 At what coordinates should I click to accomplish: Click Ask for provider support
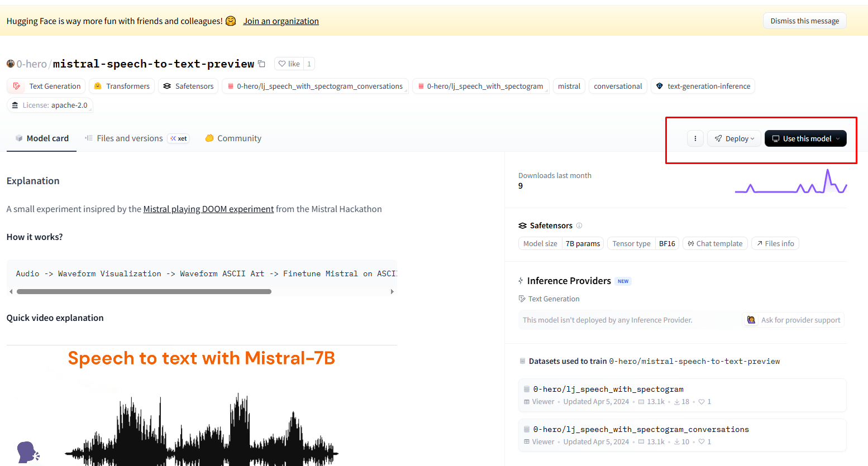[x=793, y=320]
